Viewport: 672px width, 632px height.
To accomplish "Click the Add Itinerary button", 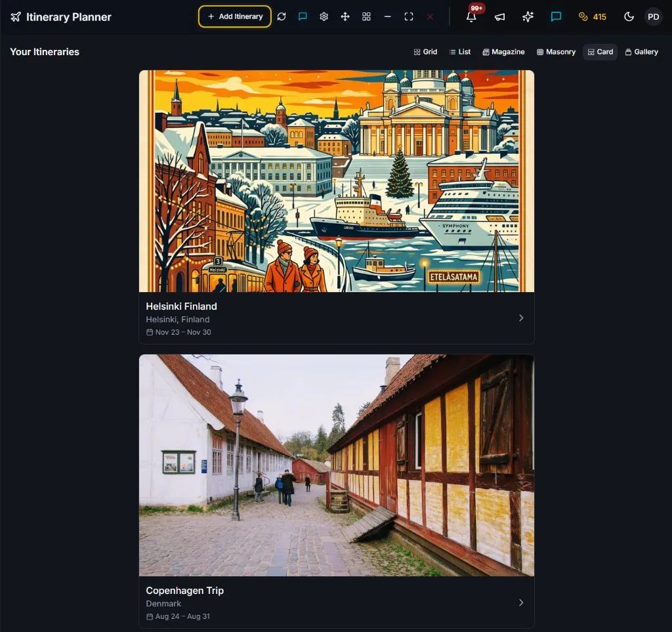I will pos(234,16).
